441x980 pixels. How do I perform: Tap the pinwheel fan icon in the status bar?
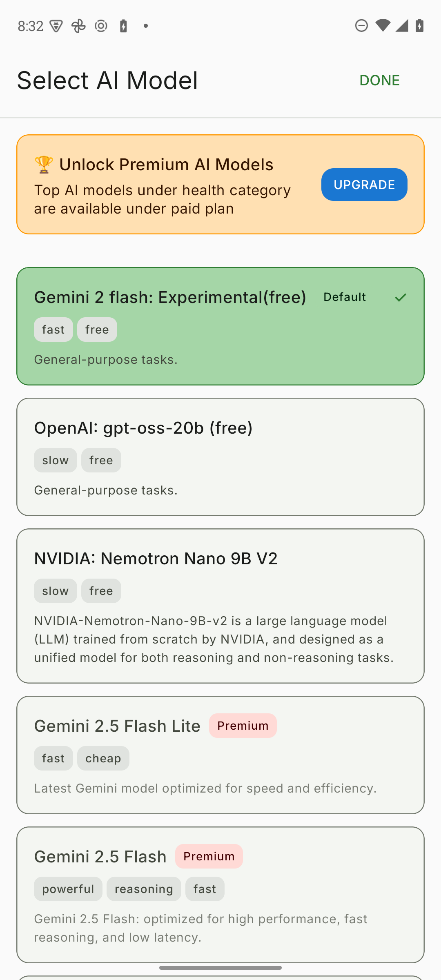[78, 26]
